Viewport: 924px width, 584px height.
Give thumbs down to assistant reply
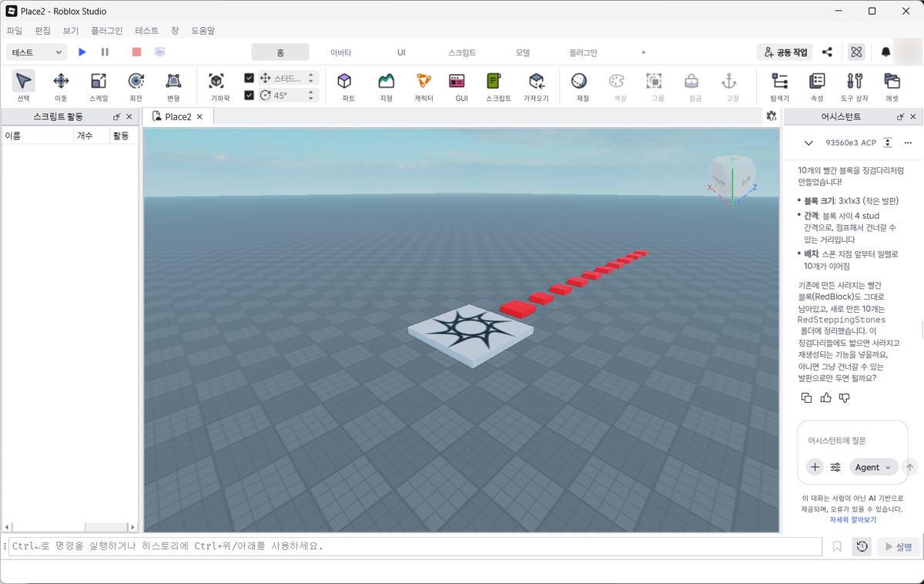click(845, 398)
